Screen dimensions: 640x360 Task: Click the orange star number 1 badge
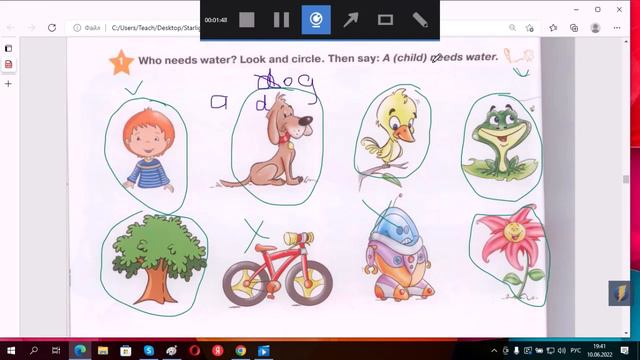point(121,62)
